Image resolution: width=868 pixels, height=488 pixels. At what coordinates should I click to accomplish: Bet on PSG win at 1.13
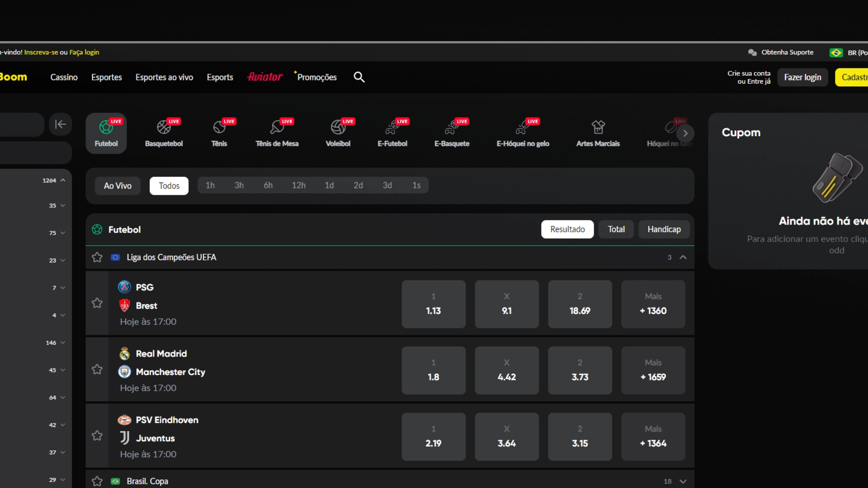tap(434, 304)
